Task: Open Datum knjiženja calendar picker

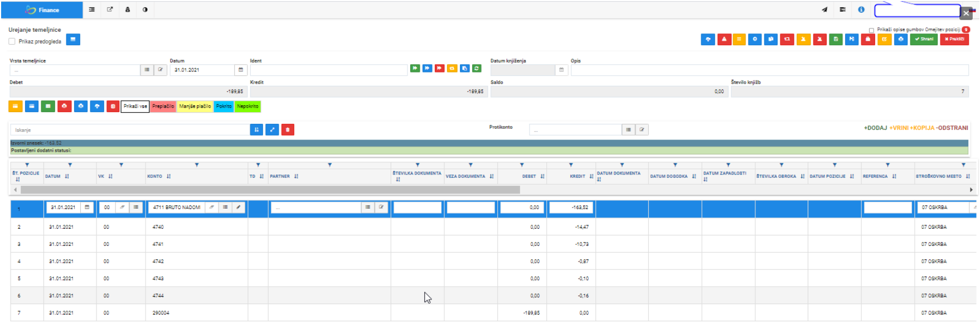Action: (x=561, y=70)
